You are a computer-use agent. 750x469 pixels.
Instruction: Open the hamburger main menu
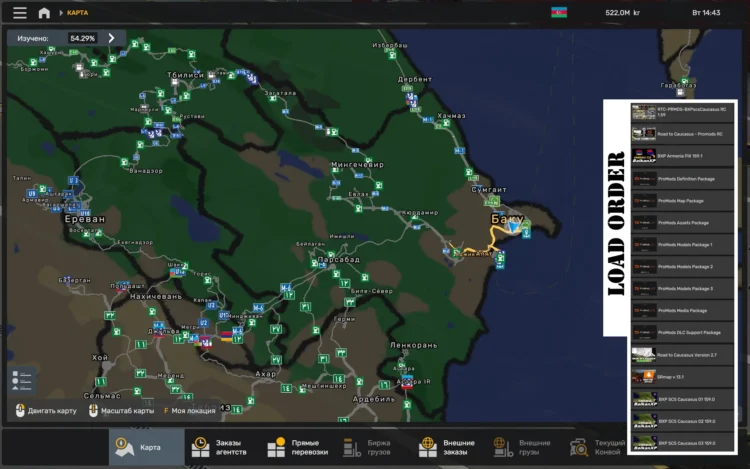pyautogui.click(x=20, y=12)
